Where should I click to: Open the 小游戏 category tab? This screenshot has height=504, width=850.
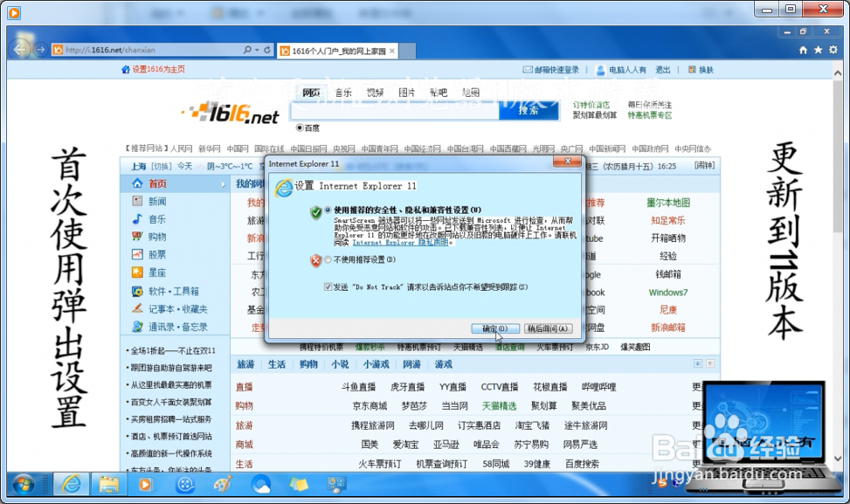click(x=376, y=364)
